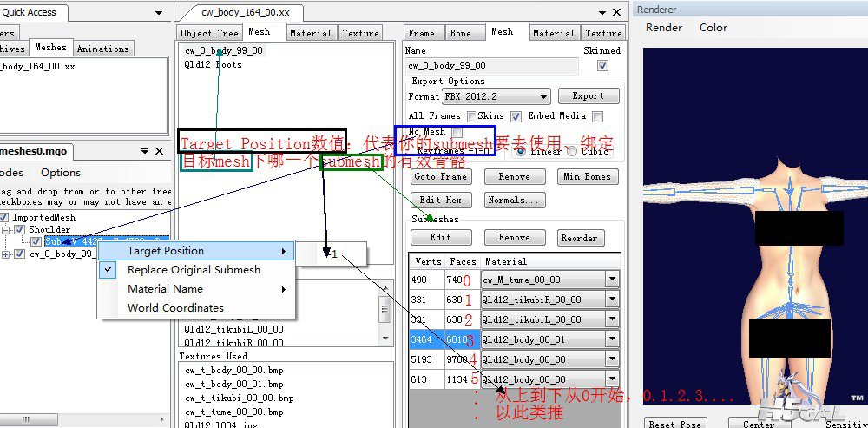
Task: Switch to the Bone tab
Action: pos(460,33)
